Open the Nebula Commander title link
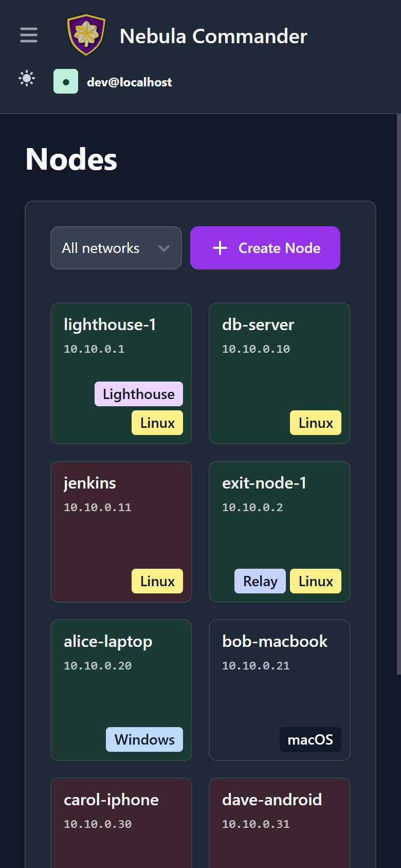401x868 pixels. point(213,36)
